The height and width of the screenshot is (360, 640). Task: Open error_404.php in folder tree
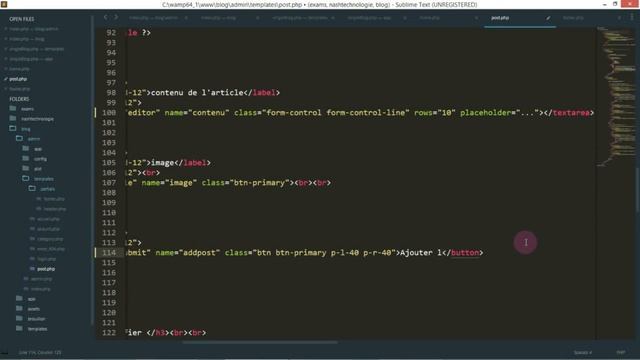coord(51,249)
